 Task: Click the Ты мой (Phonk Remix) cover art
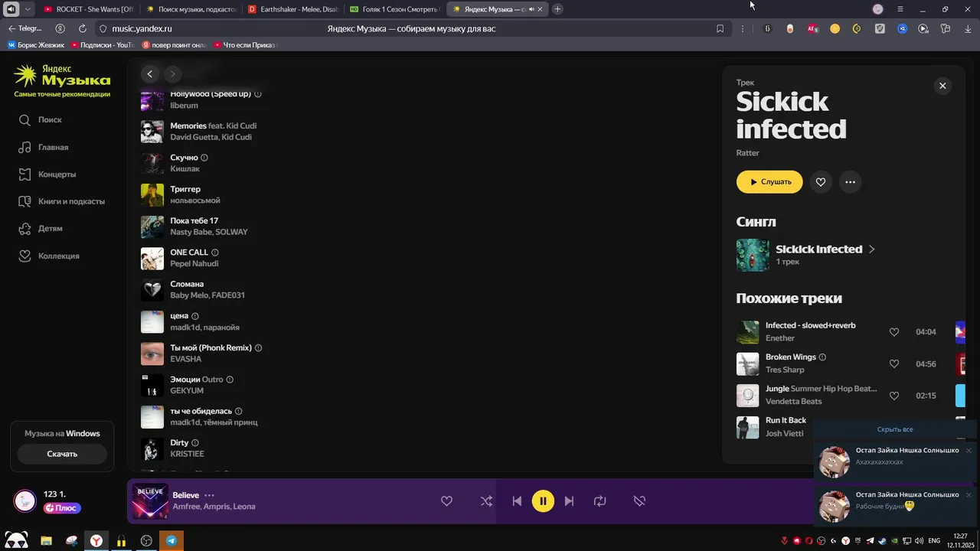pos(152,354)
